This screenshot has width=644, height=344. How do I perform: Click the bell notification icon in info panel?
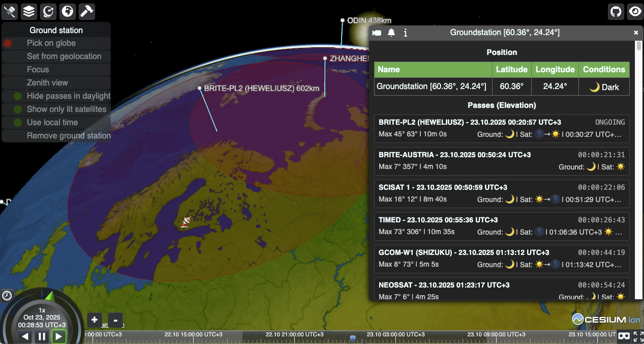[x=391, y=33]
